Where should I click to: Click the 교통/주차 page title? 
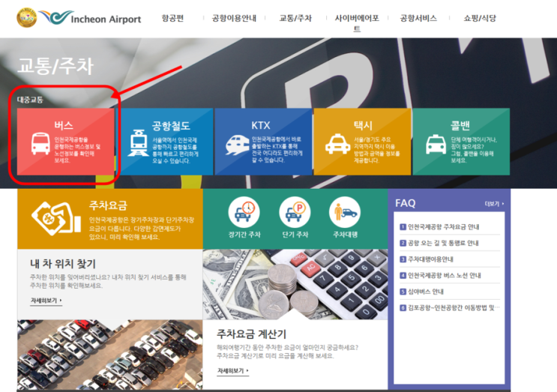[x=55, y=66]
